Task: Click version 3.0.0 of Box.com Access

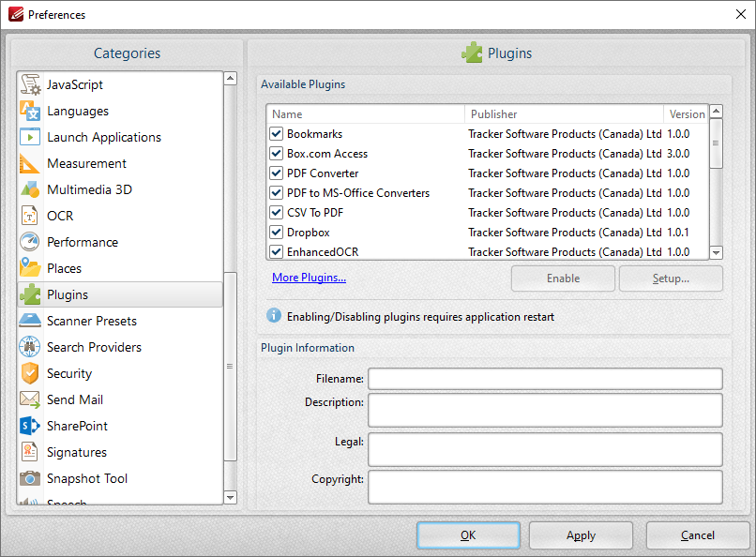Action: click(678, 154)
